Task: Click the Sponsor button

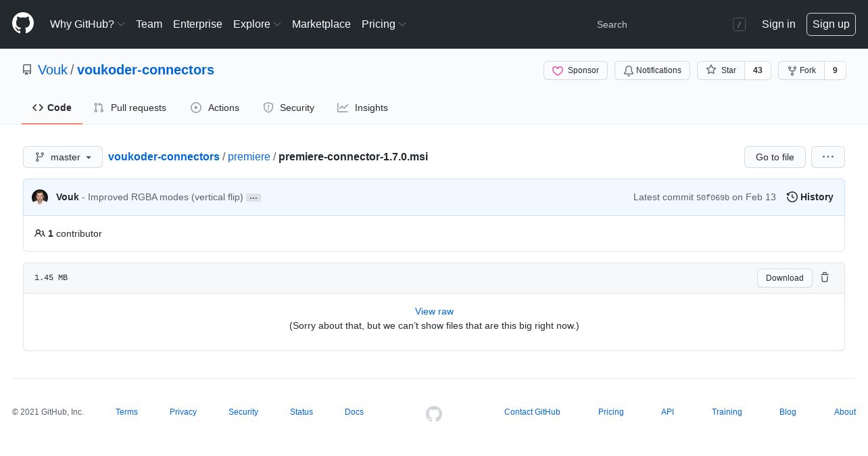Action: [x=575, y=70]
